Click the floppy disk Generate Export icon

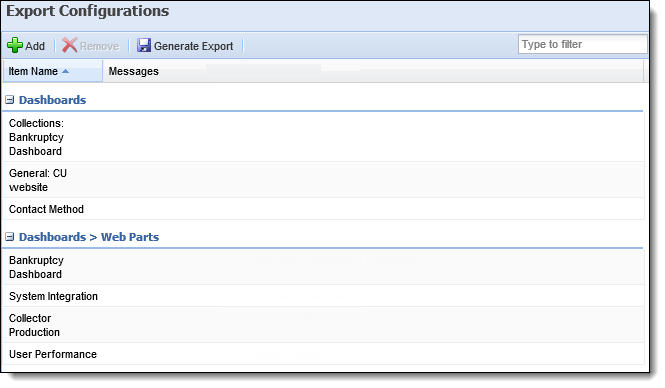(x=144, y=45)
